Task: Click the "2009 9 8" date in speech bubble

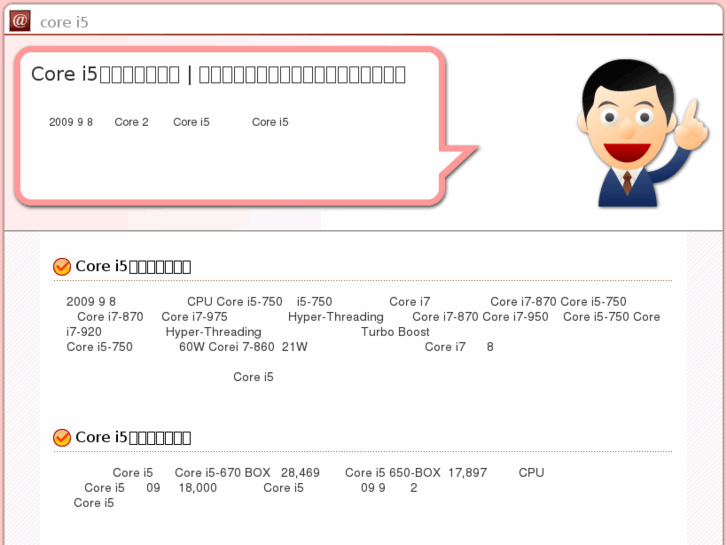Action: (71, 122)
